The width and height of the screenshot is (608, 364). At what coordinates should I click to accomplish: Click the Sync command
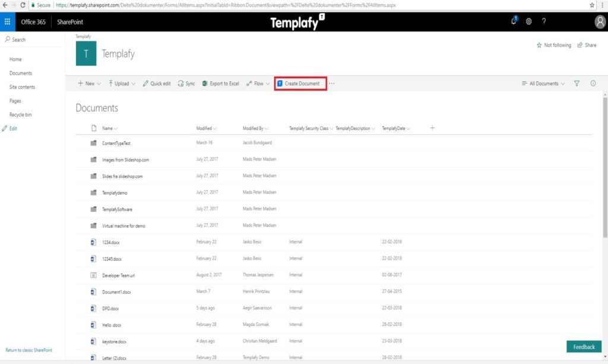(186, 83)
